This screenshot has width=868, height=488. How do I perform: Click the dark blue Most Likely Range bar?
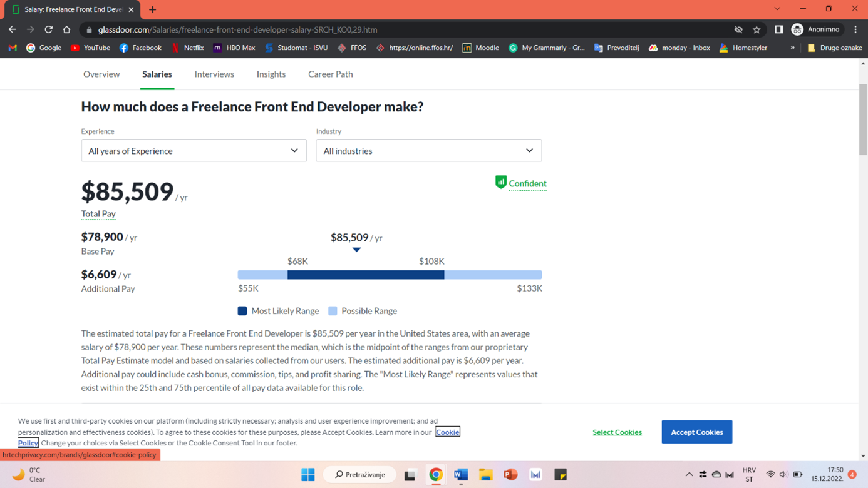[x=366, y=275]
